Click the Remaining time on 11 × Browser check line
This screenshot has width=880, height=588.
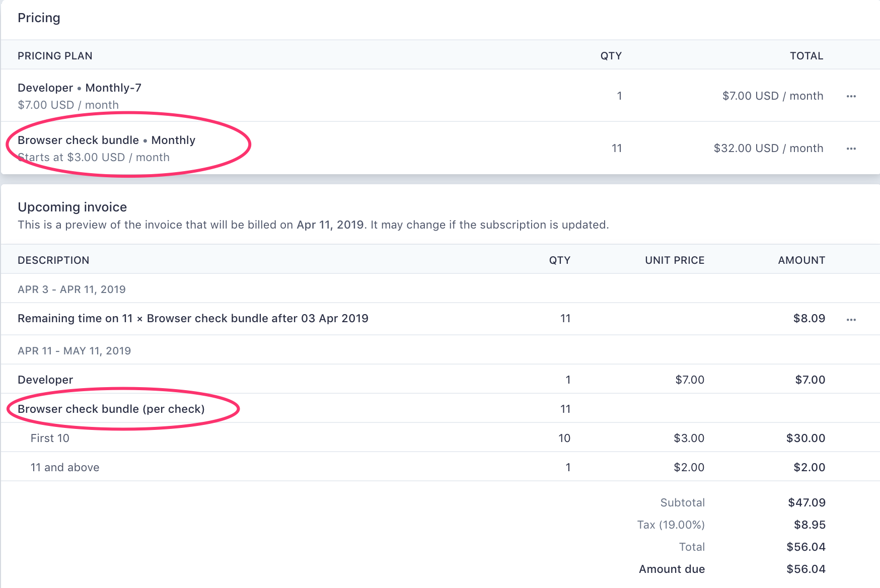[x=193, y=318]
